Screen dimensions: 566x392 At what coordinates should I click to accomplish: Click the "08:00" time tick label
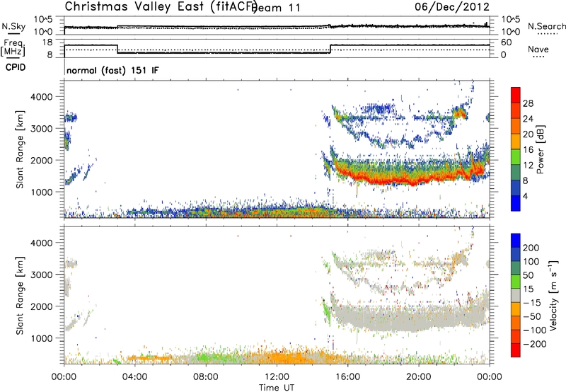tap(206, 376)
